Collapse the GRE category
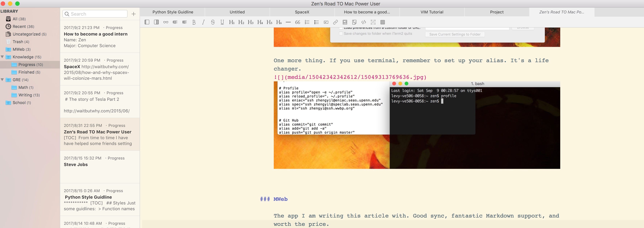 tap(3, 80)
